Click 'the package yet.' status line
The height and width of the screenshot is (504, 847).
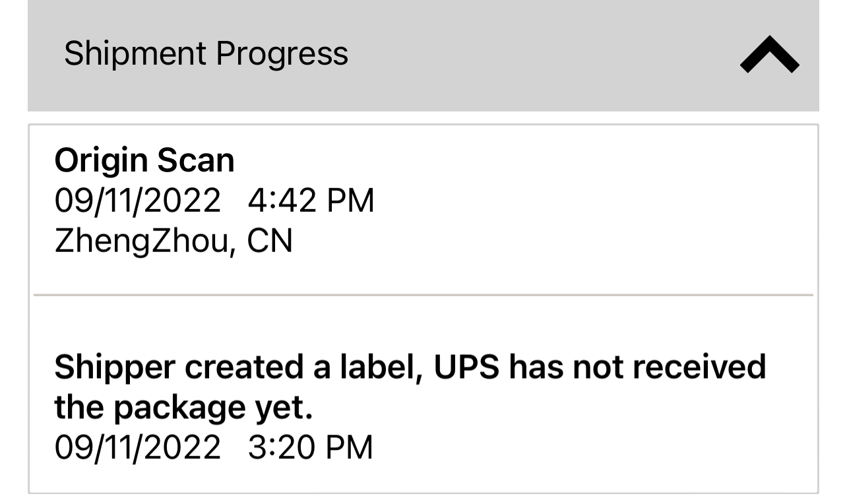[x=183, y=408]
